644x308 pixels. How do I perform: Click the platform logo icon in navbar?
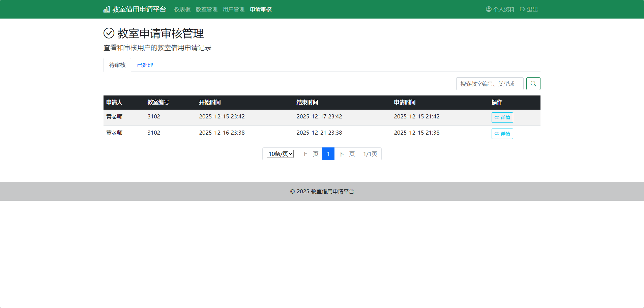107,9
